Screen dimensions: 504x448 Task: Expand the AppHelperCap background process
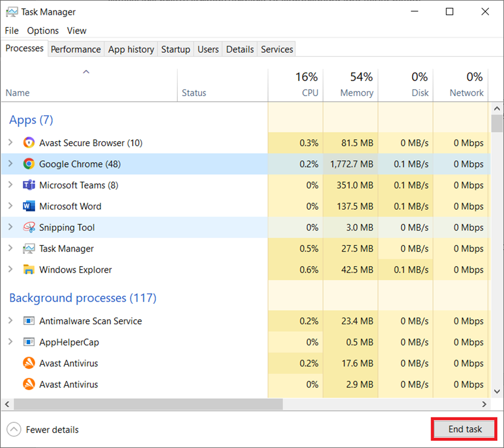coord(10,342)
